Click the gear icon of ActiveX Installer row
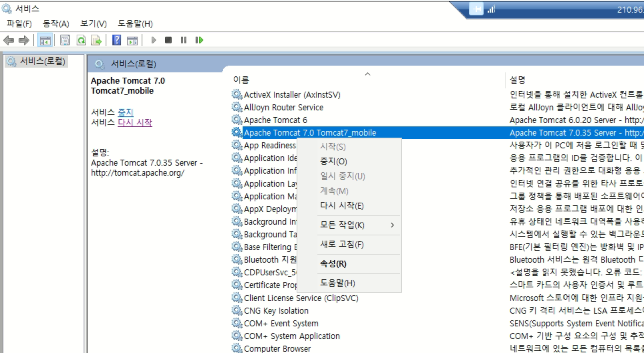This screenshot has height=353, width=644. [x=237, y=95]
